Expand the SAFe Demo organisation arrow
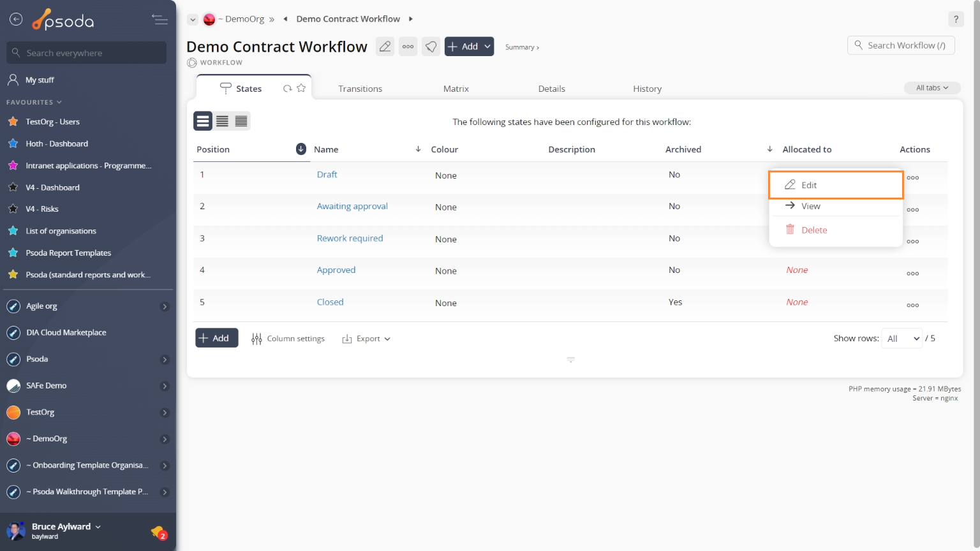The image size is (980, 551). click(x=165, y=386)
